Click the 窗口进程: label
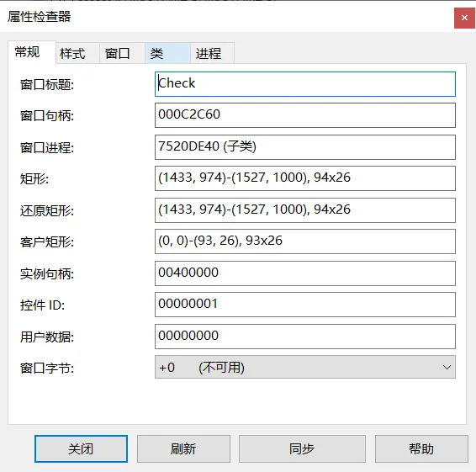The image size is (476, 472). click(47, 147)
